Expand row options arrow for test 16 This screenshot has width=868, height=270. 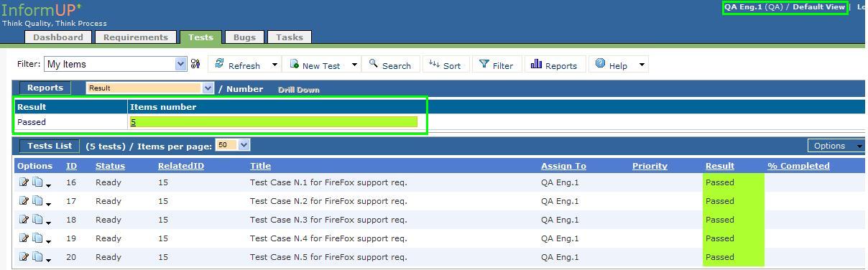pos(48,185)
